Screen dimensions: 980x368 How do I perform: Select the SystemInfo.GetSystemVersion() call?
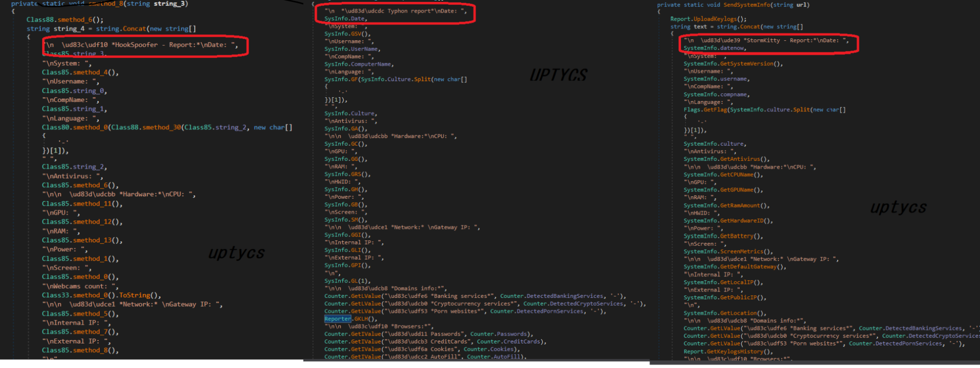point(733,64)
